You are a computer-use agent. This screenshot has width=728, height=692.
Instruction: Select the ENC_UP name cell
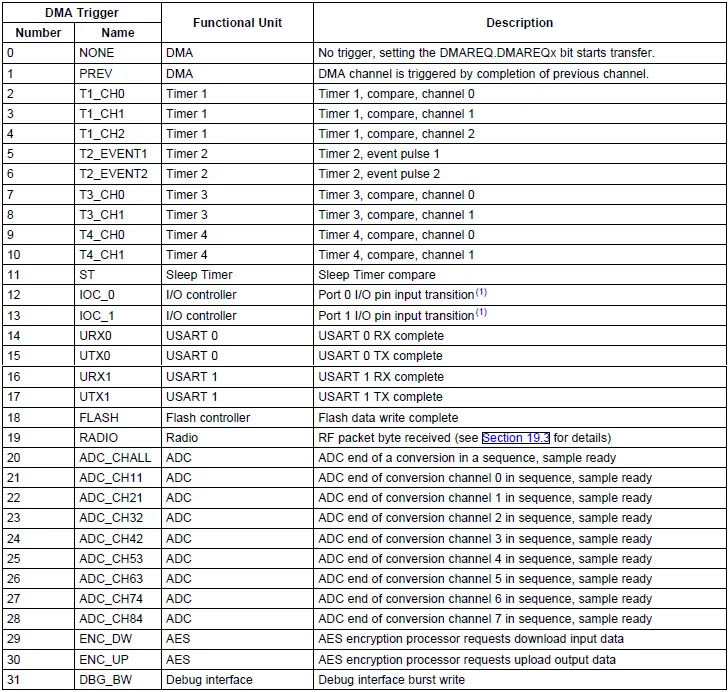118,659
